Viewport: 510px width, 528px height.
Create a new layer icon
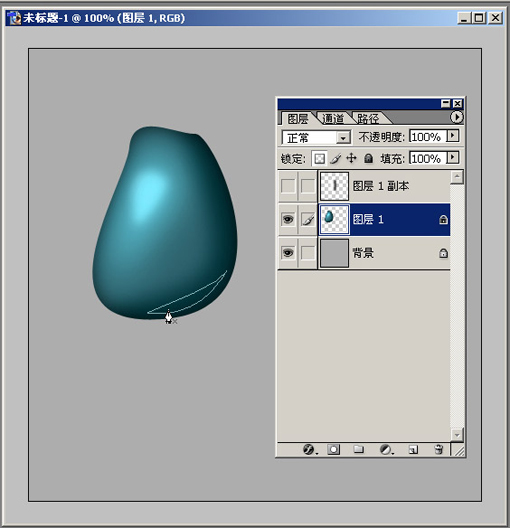pos(413,449)
